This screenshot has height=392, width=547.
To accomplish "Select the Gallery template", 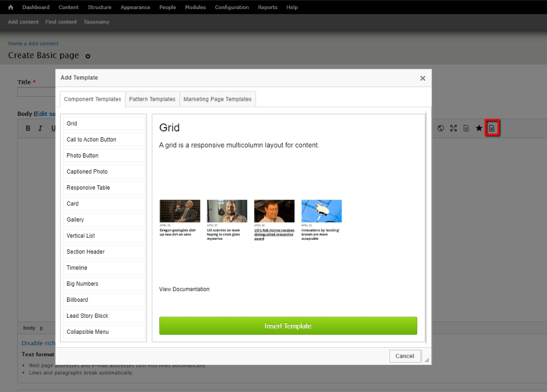I will 104,219.
